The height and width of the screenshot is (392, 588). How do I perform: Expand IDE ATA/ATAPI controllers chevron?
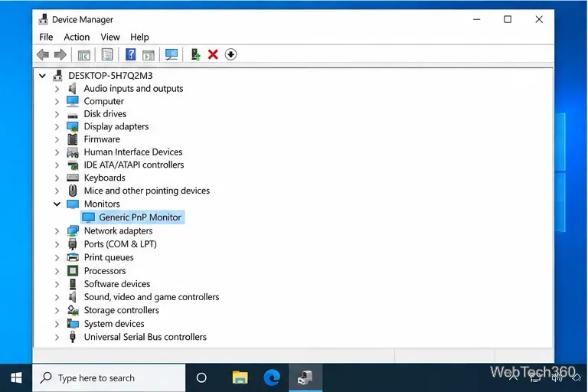click(x=57, y=165)
